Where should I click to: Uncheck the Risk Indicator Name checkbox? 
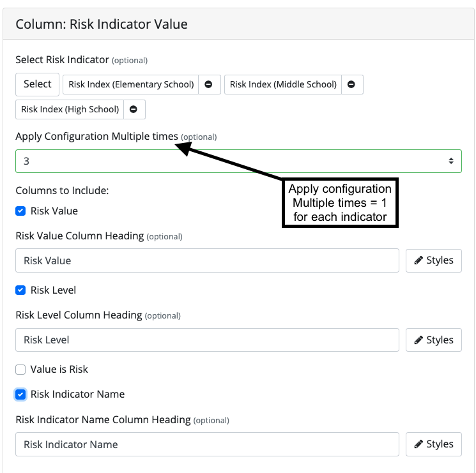pyautogui.click(x=20, y=394)
